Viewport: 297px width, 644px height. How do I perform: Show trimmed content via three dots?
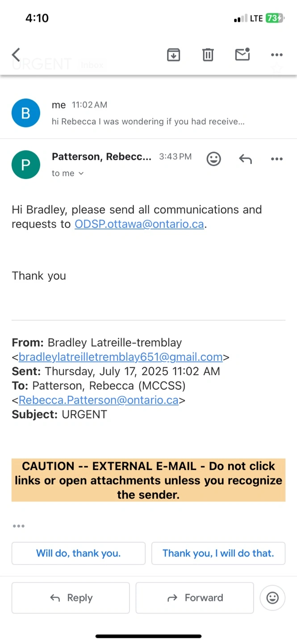[x=19, y=526]
